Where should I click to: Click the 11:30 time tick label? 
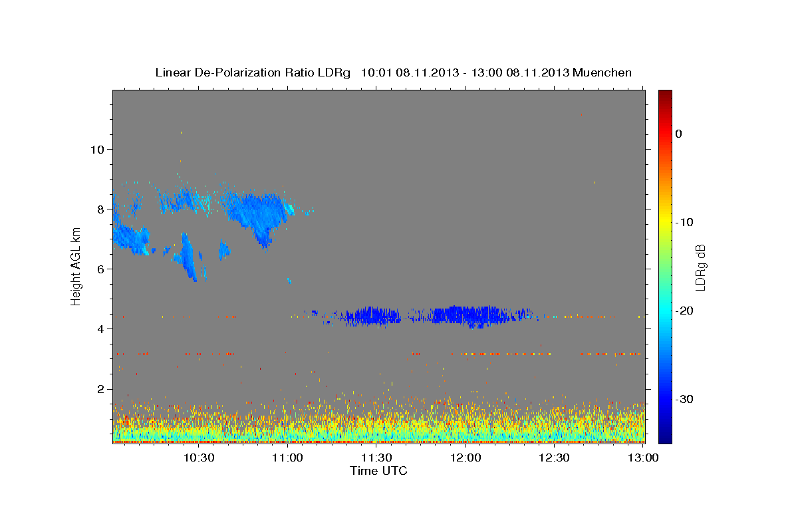[376, 458]
